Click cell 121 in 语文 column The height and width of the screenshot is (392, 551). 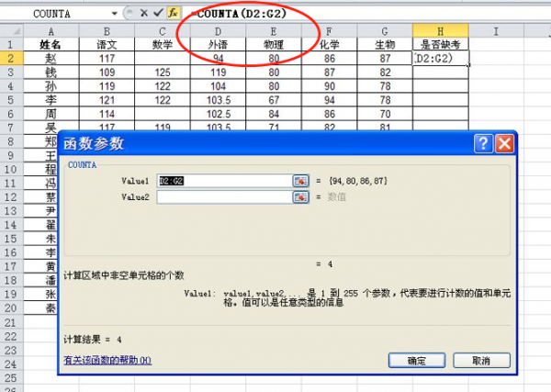(x=107, y=100)
